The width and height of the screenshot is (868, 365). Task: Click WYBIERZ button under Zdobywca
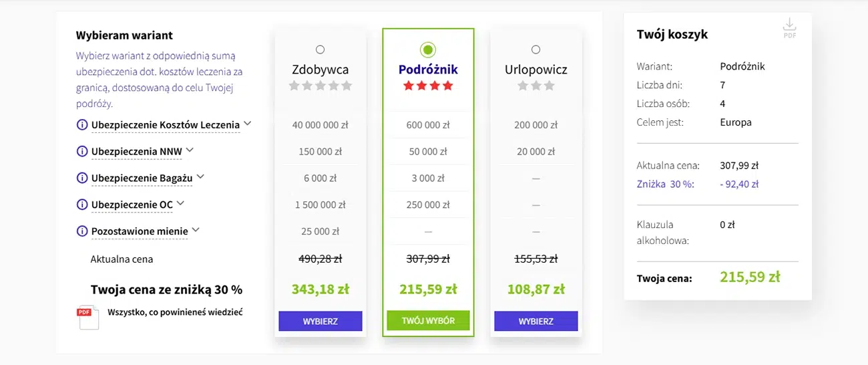pos(320,321)
